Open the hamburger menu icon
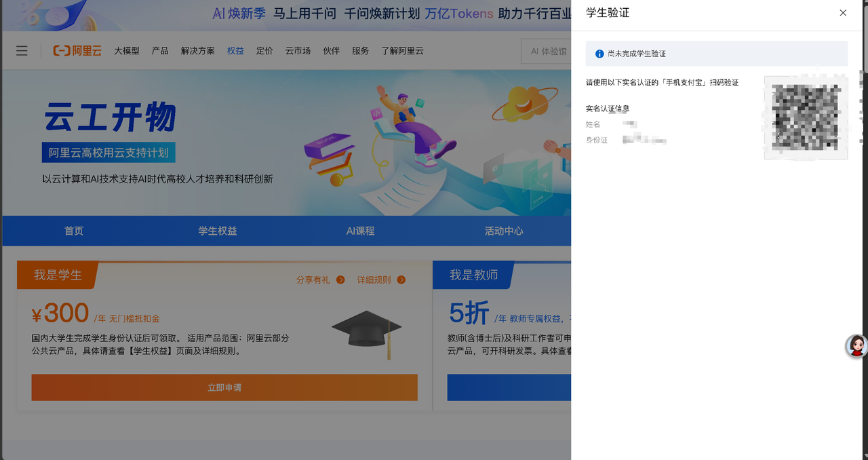 pos(22,51)
